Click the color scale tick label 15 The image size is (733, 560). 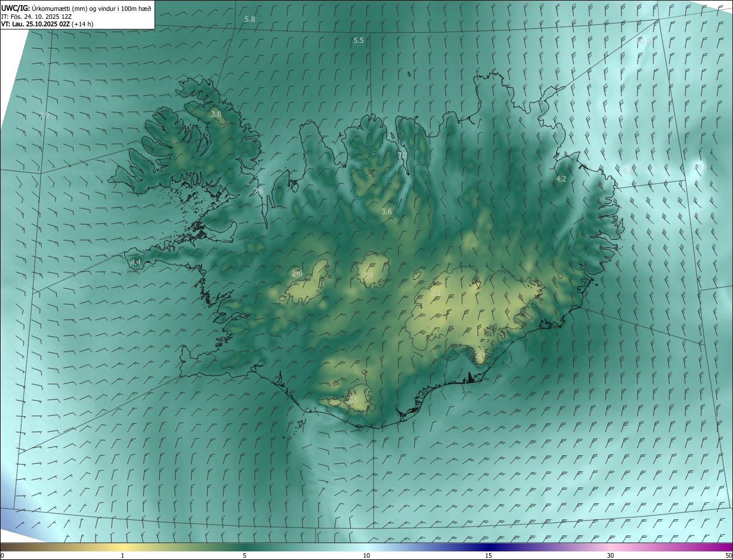click(x=488, y=556)
